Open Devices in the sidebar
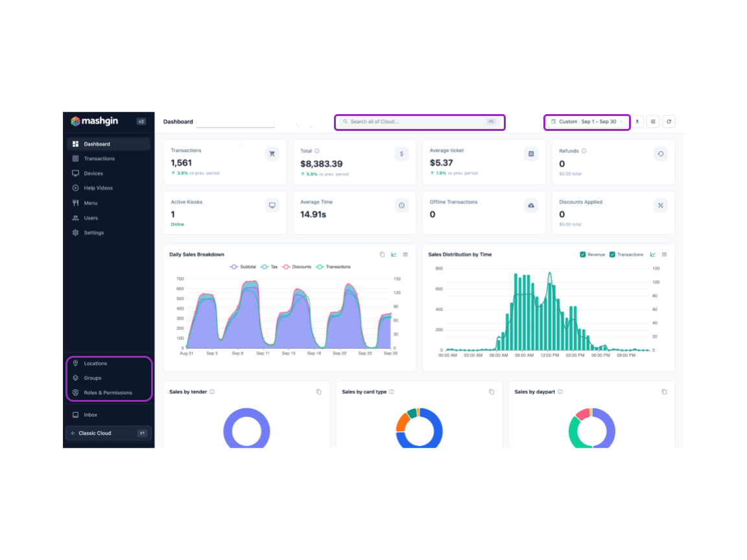The height and width of the screenshot is (560, 747). pos(109,173)
